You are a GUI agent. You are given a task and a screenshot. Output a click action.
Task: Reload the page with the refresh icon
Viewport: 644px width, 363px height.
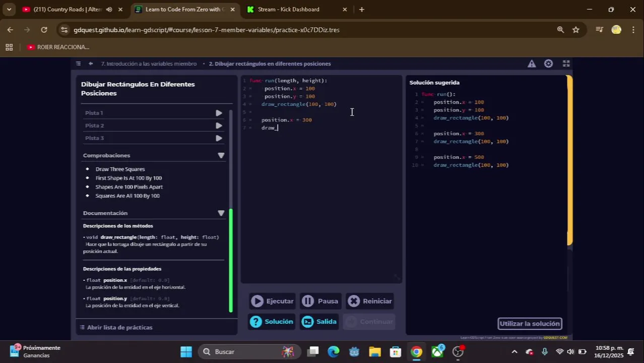point(44,30)
